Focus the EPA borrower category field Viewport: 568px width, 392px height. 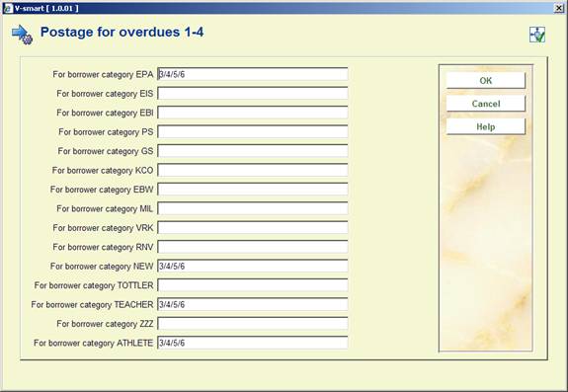(x=253, y=74)
